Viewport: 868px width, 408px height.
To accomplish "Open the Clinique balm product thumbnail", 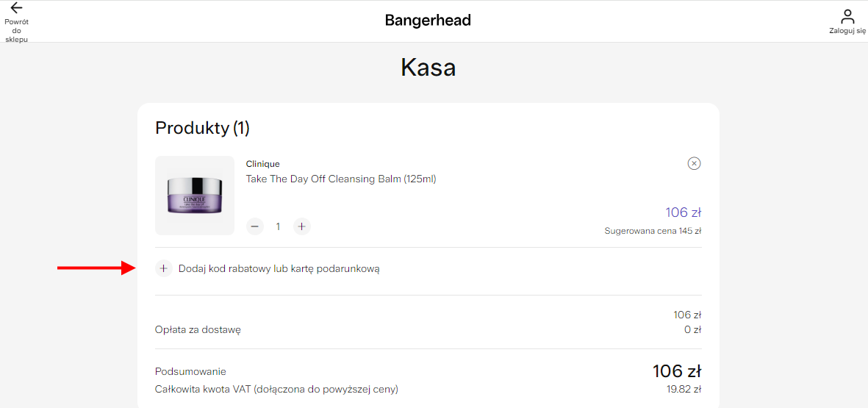I will 195,196.
